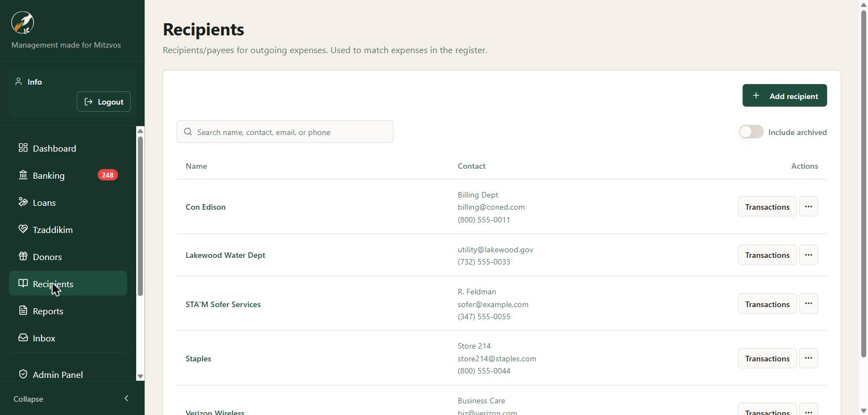
Task: Collapse the sidebar using the chevron
Action: (126, 398)
